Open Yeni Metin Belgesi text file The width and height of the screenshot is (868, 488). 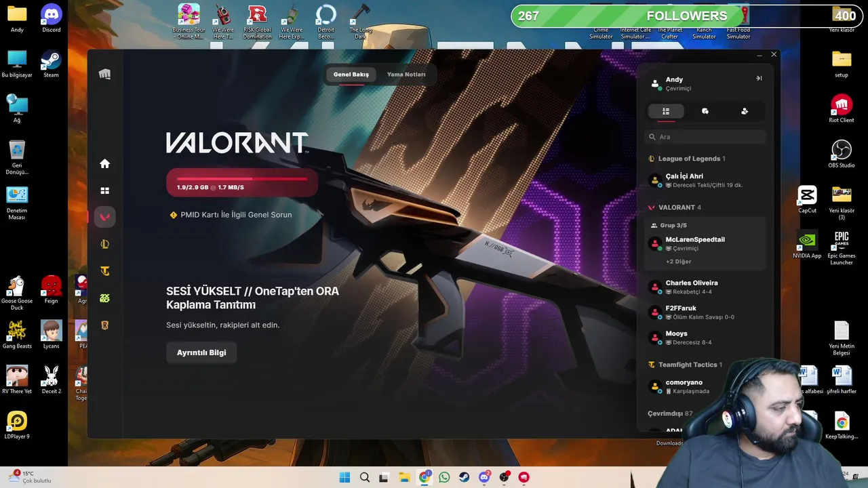pos(842,338)
